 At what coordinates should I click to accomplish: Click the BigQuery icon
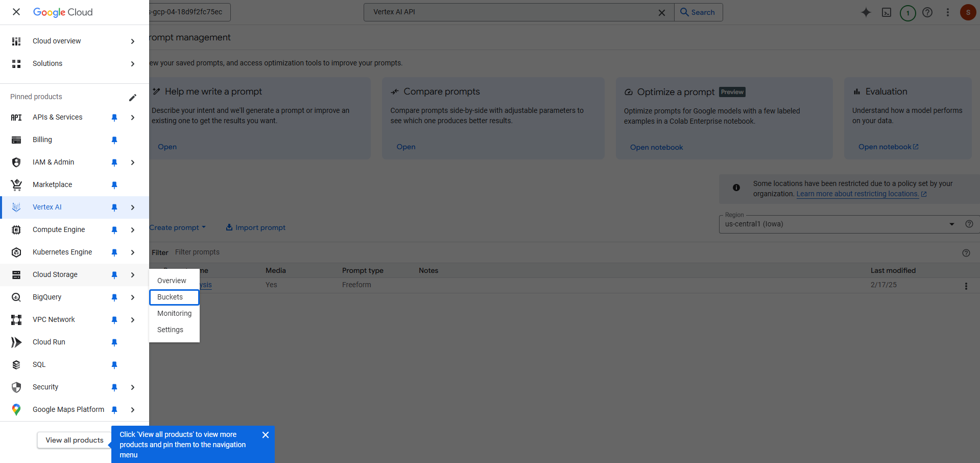(16, 297)
